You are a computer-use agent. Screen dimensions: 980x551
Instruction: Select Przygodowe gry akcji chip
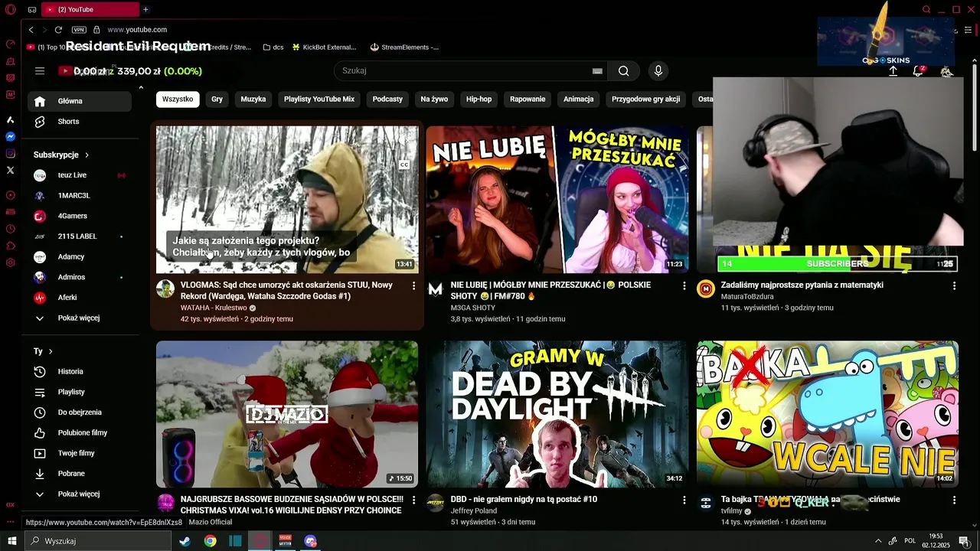tap(646, 99)
